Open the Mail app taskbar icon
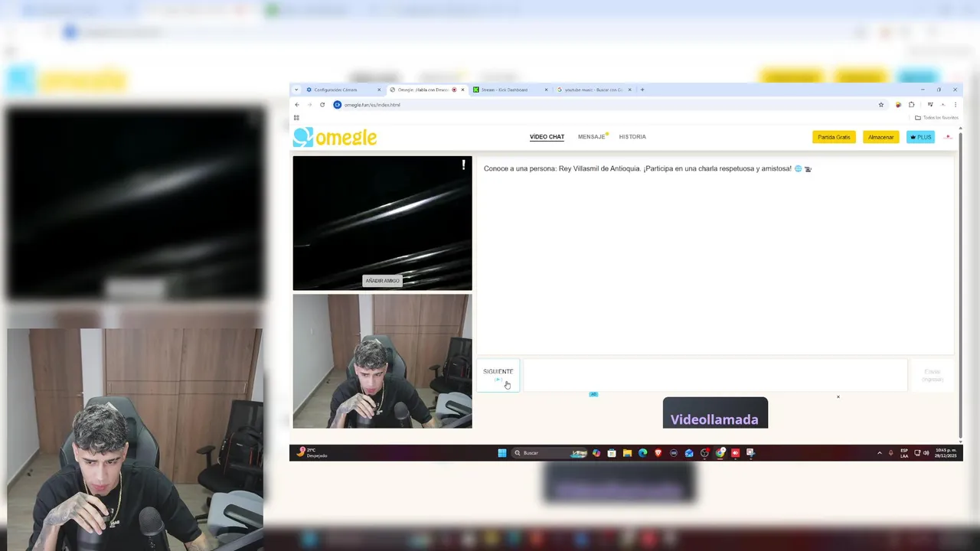 pyautogui.click(x=689, y=453)
